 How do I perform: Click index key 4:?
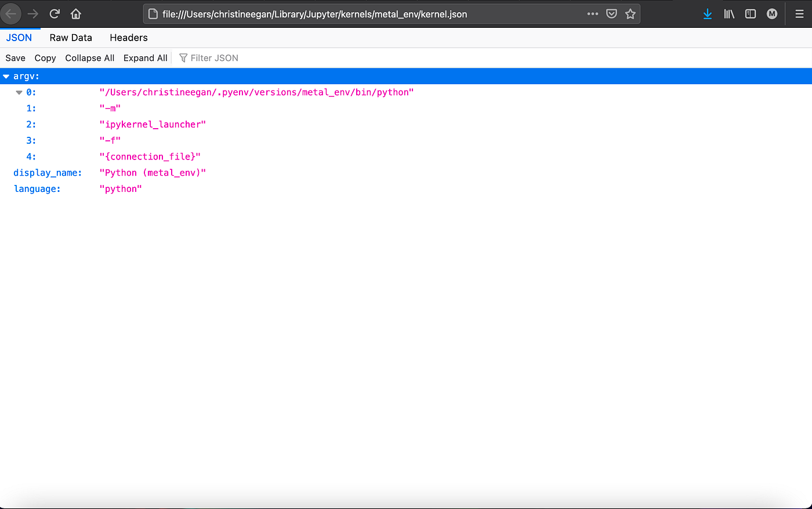click(x=31, y=157)
